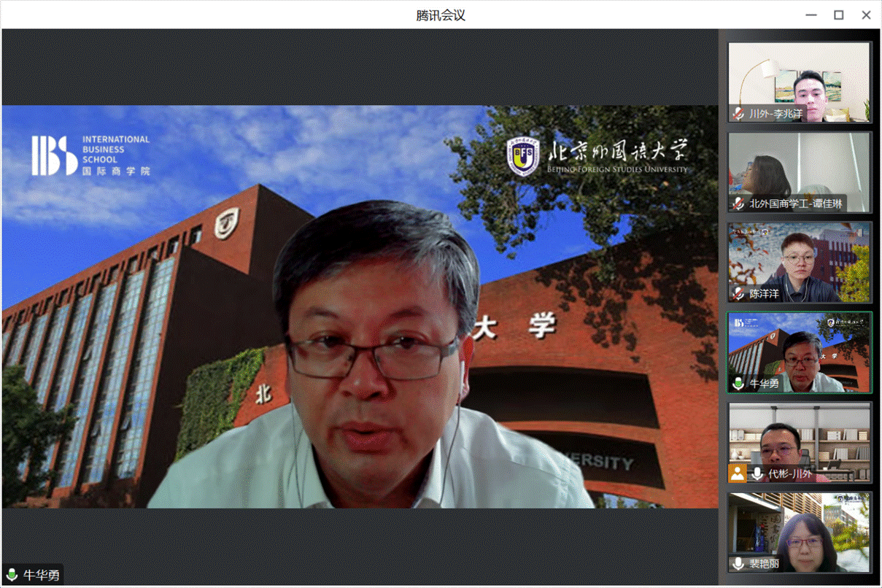The width and height of the screenshot is (882, 588).
Task: Click the microphone icon next to 代彬-川外
Action: [758, 473]
